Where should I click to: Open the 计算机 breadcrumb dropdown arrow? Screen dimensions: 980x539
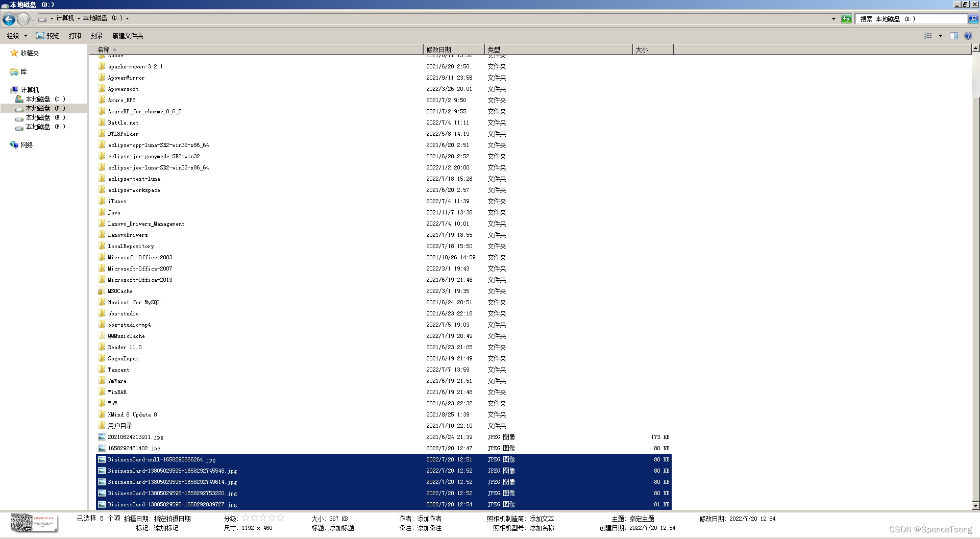tap(79, 18)
